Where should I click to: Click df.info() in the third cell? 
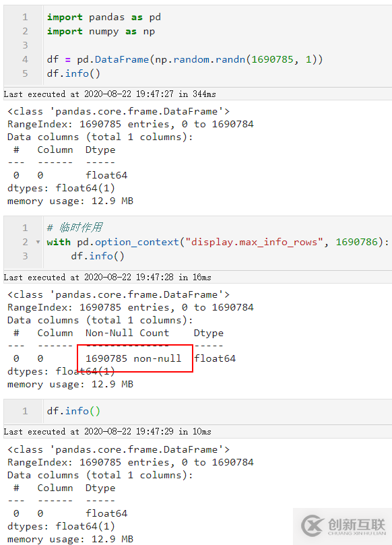[x=73, y=411]
